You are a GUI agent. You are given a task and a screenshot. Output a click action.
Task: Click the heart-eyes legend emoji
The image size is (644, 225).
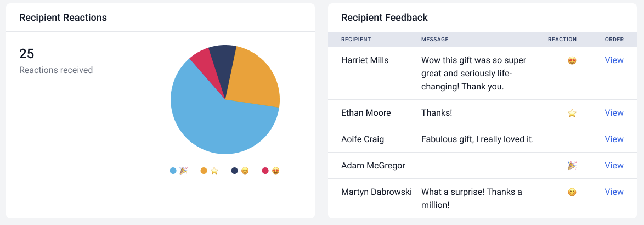[x=275, y=171]
